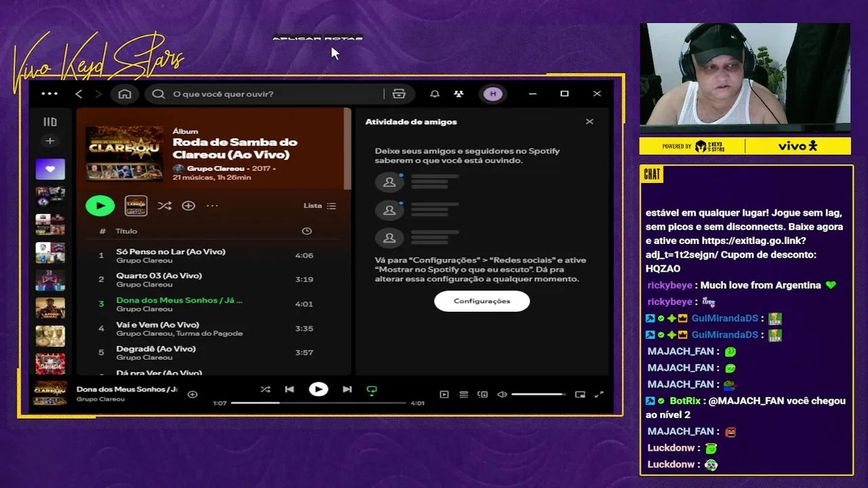Open the Now Playing view icon
The image size is (868, 488).
pos(444,394)
